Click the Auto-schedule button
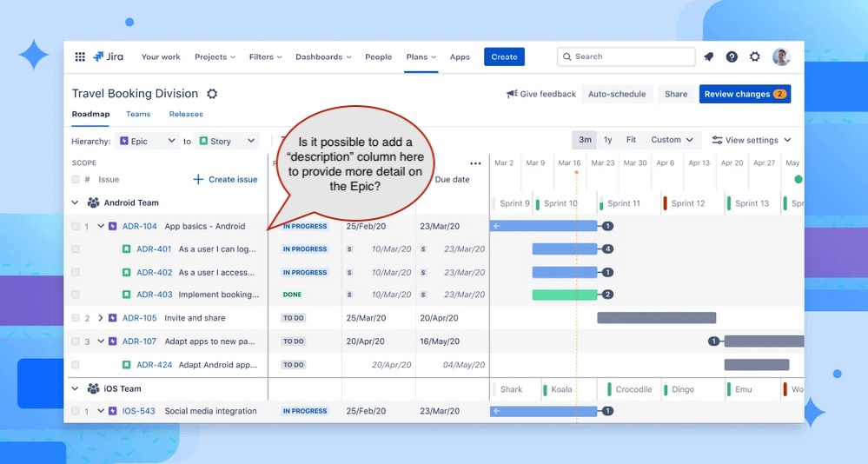The image size is (868, 464). pos(617,94)
